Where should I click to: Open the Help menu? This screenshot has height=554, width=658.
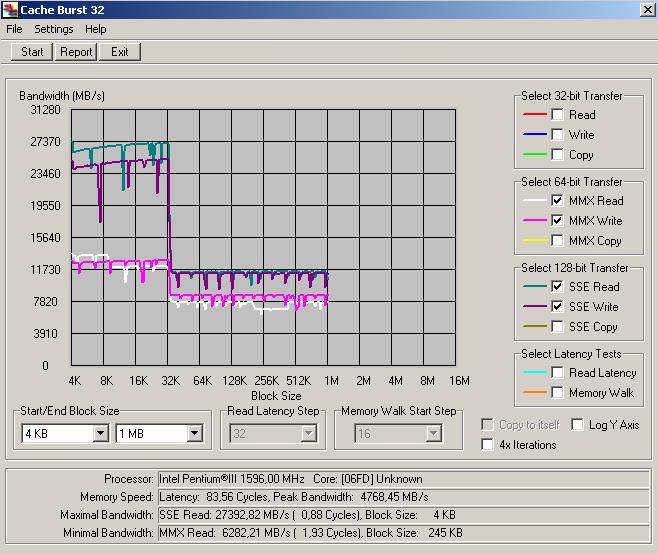click(96, 29)
